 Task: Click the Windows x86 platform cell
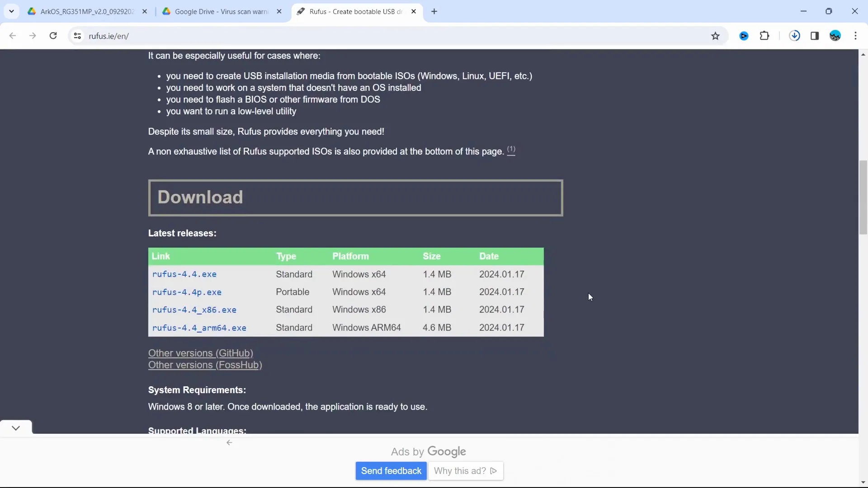coord(359,310)
